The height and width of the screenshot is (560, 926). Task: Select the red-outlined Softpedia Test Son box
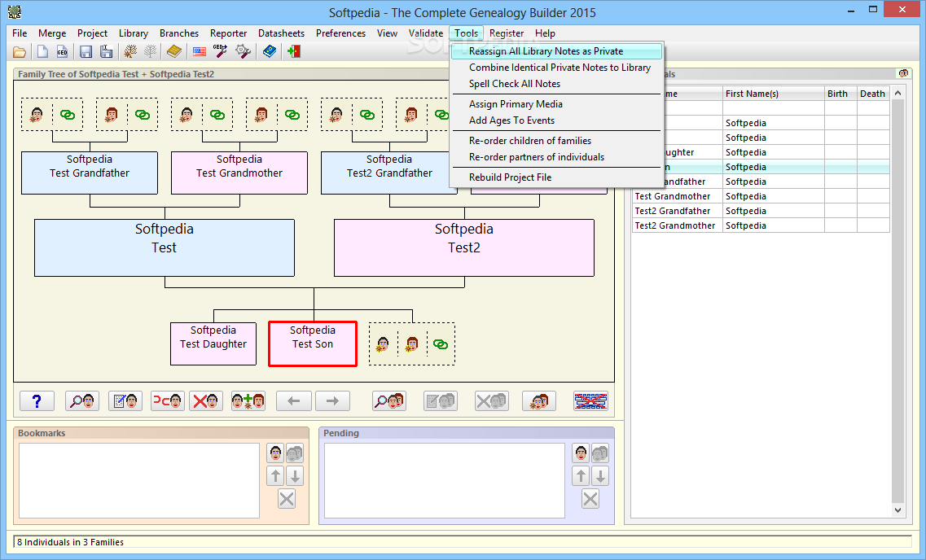(x=313, y=344)
